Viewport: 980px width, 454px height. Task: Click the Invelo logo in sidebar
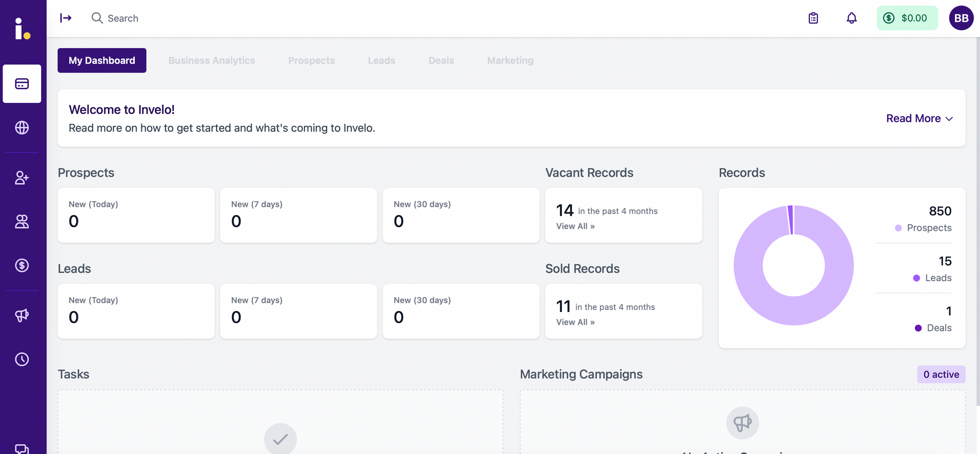[22, 28]
